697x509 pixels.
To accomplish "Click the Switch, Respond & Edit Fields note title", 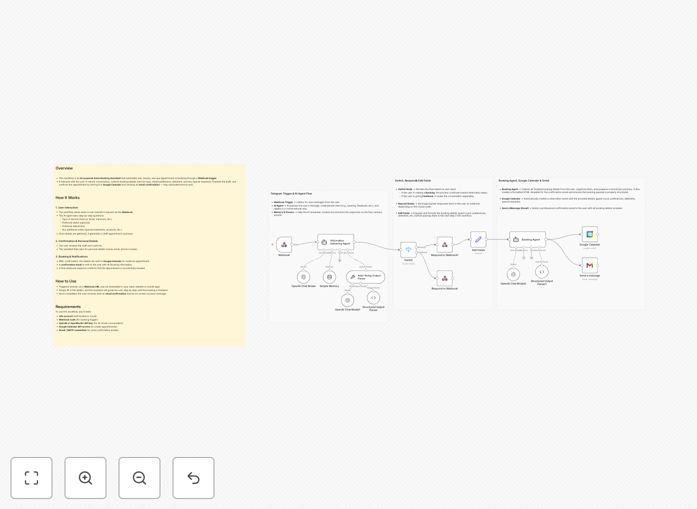I will pos(413,181).
